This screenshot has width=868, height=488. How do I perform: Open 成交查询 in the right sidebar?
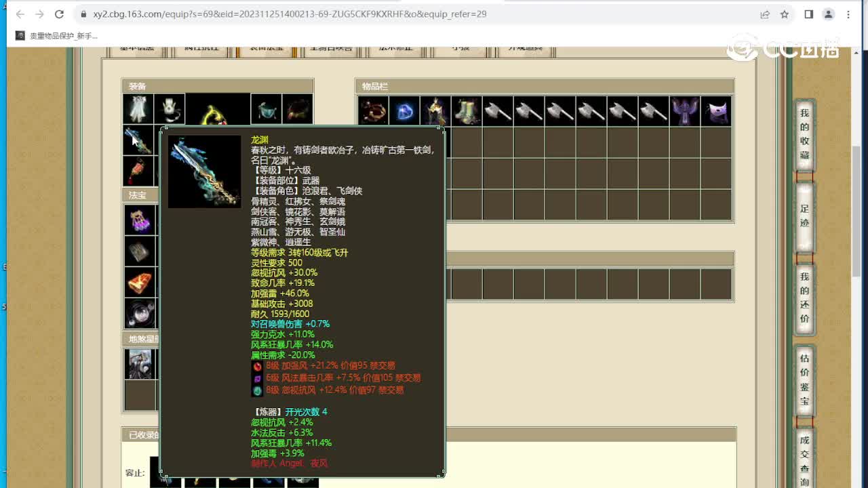tap(804, 458)
